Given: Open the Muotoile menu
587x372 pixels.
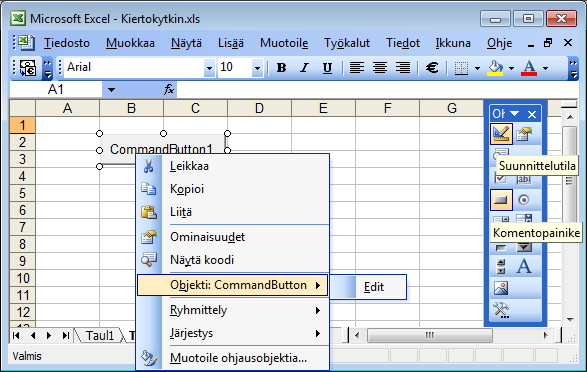Looking at the screenshot, I should click(x=284, y=43).
